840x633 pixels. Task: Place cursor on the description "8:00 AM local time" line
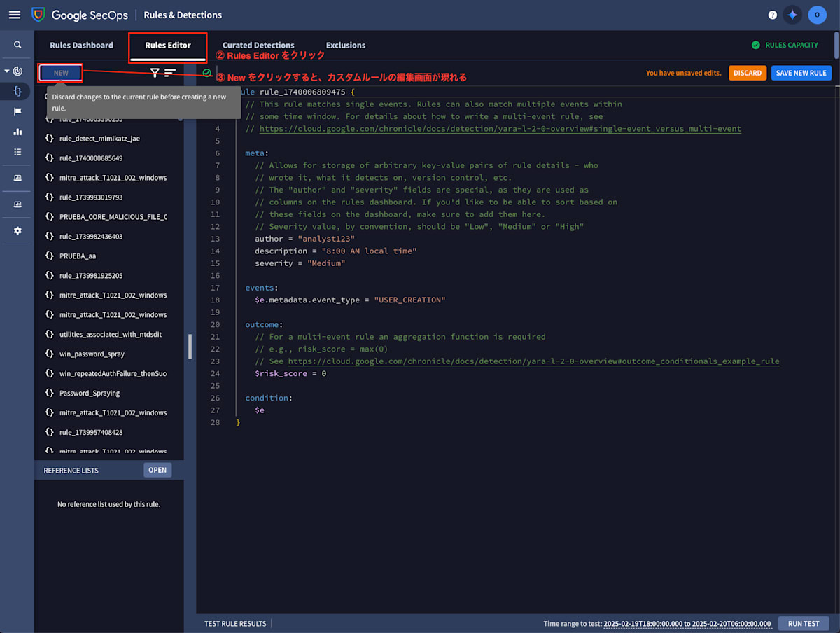335,251
